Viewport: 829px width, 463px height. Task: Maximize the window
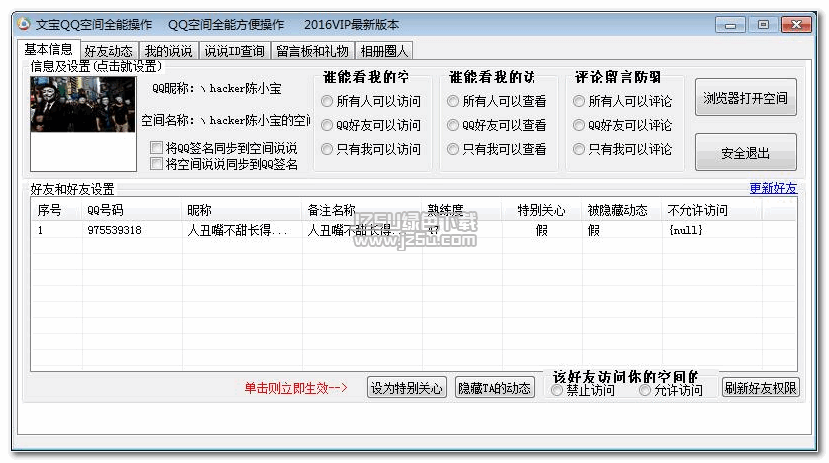pos(763,25)
